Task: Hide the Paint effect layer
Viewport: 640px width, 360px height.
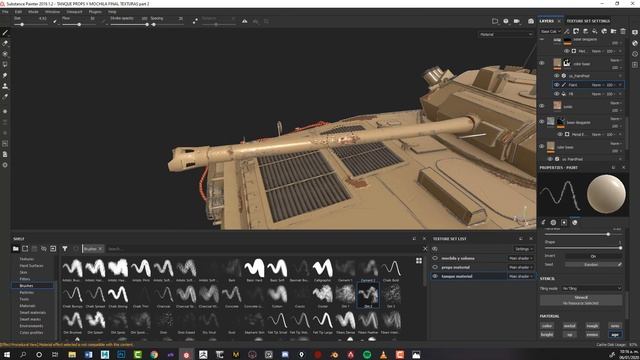Action: 556,85
